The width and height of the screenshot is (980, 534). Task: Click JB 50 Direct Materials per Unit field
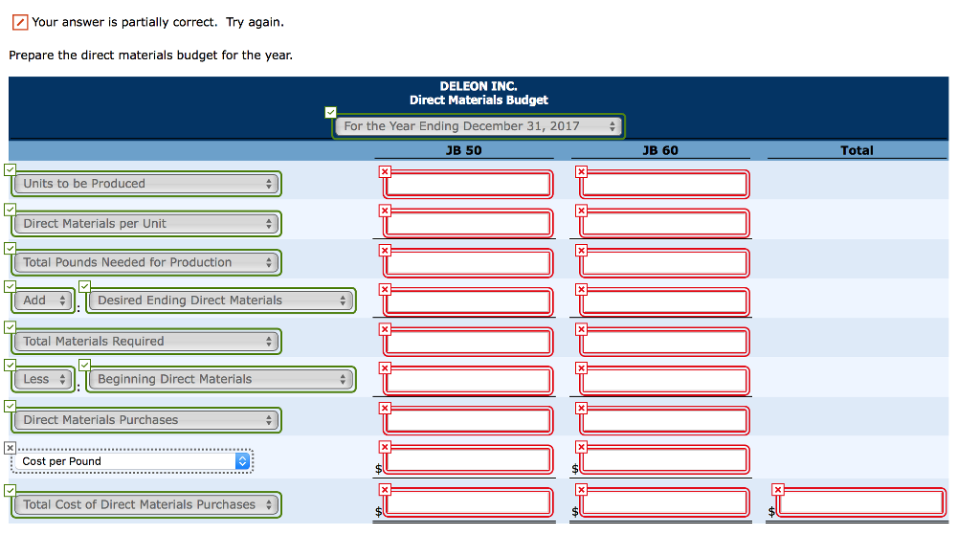pos(468,224)
